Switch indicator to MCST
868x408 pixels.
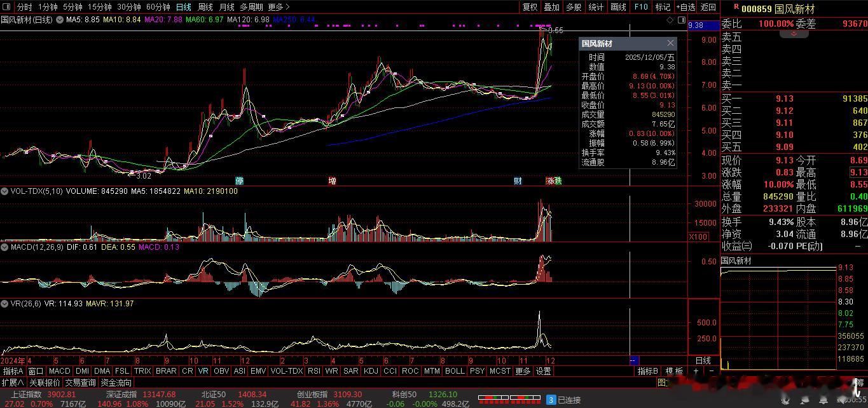[500, 371]
